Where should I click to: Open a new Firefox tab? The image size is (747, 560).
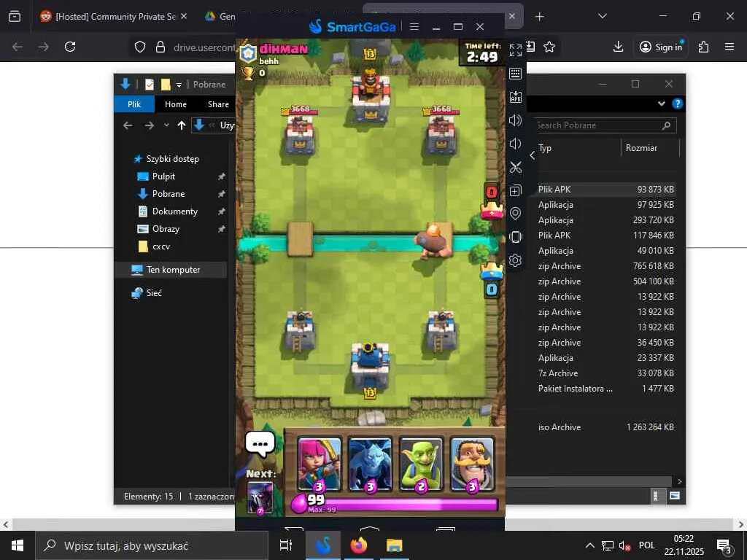point(539,17)
